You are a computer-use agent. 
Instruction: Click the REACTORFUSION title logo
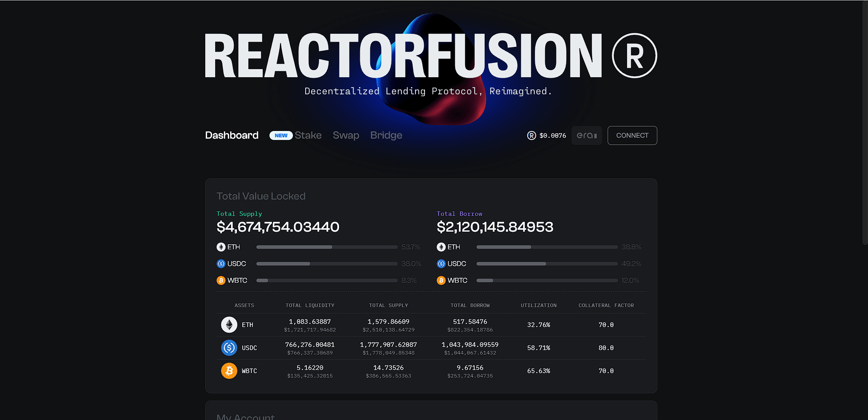click(x=403, y=56)
